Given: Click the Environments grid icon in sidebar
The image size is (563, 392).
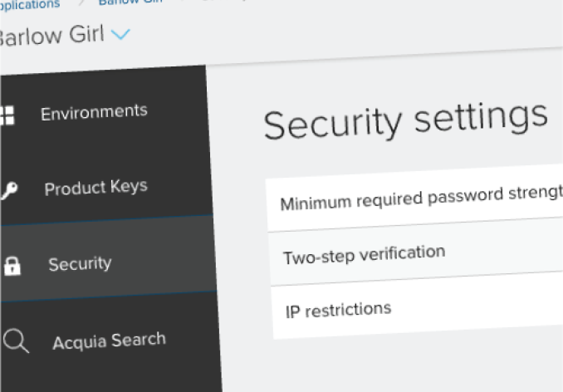Looking at the screenshot, I should (6, 115).
